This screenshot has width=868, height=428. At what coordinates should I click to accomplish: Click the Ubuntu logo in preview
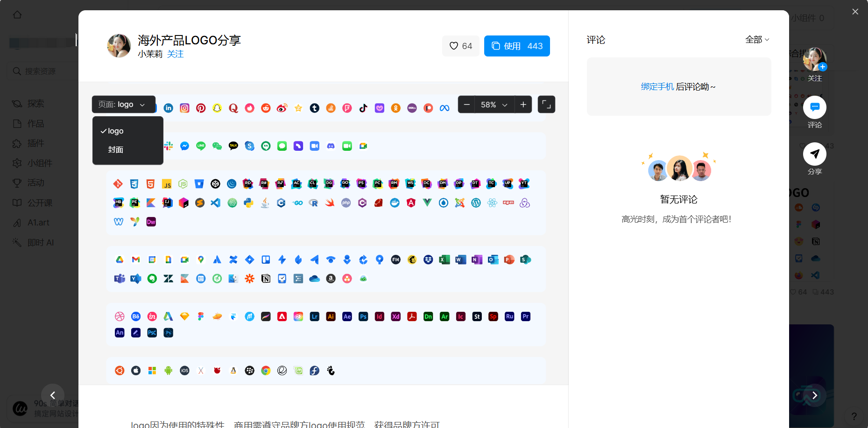(120, 371)
